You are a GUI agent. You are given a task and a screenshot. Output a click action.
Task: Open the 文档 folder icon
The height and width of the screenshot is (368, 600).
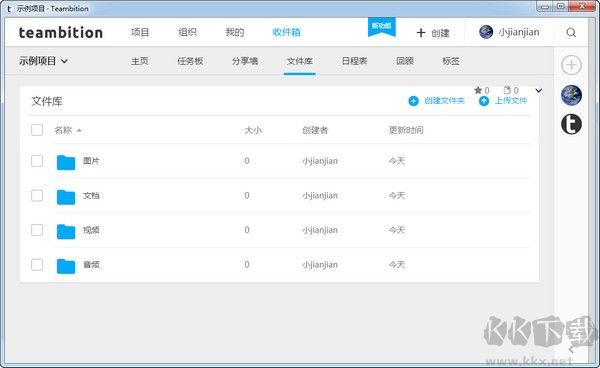pyautogui.click(x=66, y=197)
